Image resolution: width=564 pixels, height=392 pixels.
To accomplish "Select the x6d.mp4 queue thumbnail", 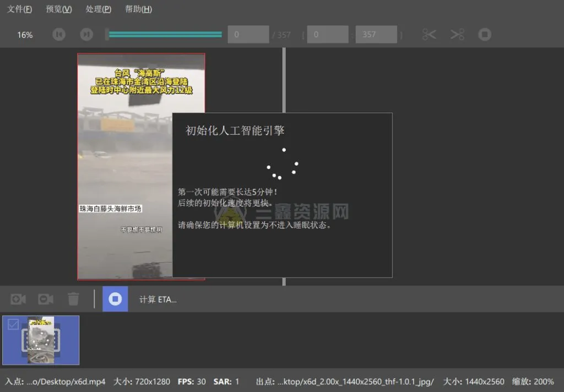I will tap(41, 340).
